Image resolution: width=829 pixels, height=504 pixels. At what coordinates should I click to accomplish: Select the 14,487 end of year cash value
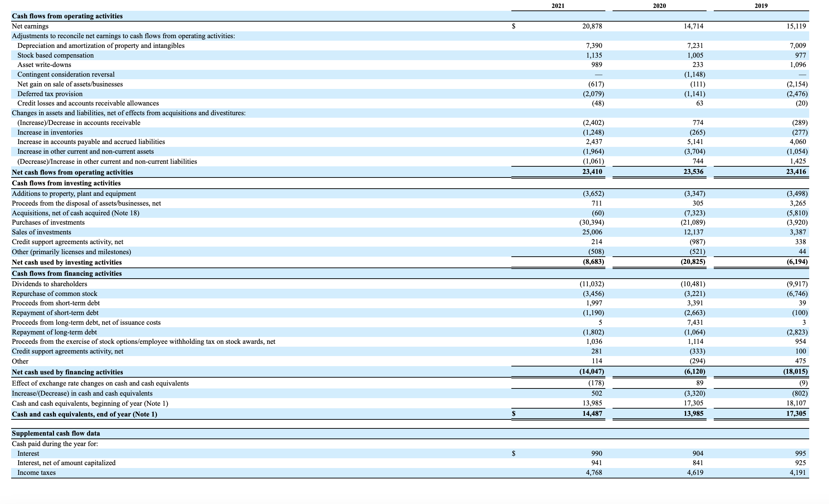point(592,414)
